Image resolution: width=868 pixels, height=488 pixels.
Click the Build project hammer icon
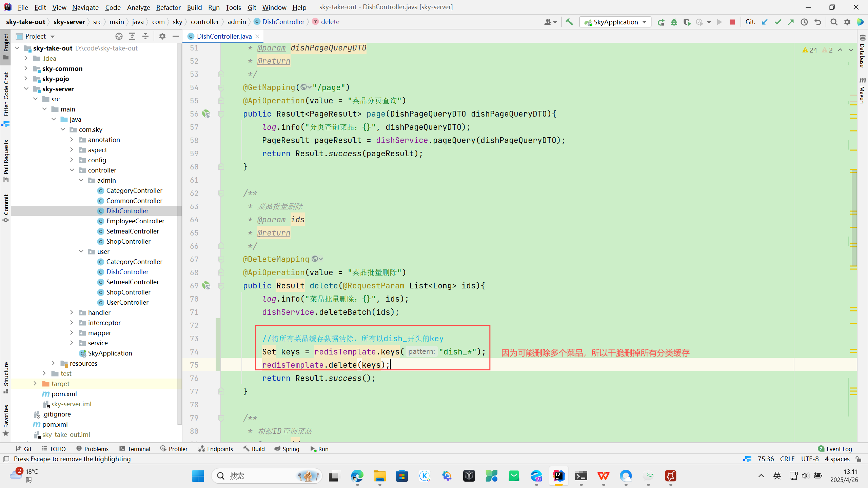point(569,22)
